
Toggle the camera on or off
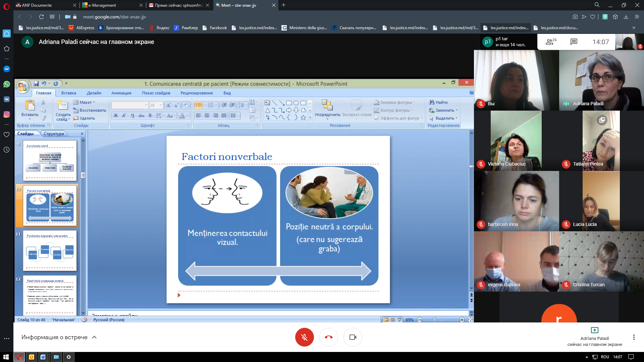point(353,337)
